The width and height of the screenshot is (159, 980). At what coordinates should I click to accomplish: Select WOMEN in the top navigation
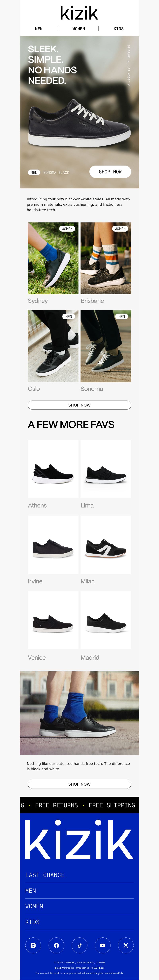pos(79,28)
